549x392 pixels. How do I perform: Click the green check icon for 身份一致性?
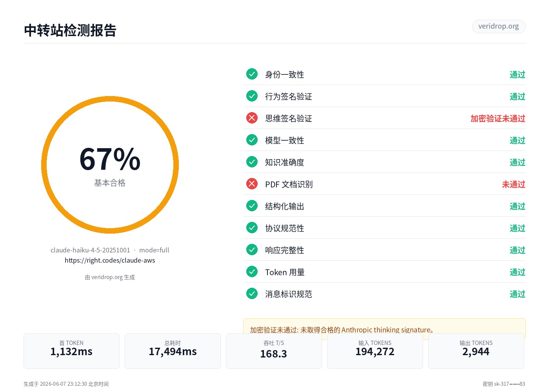pos(252,74)
